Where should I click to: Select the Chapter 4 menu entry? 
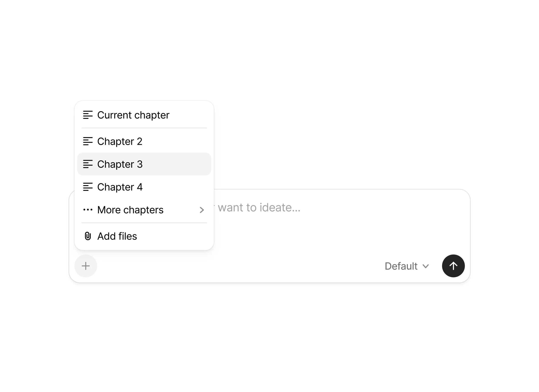pos(120,187)
